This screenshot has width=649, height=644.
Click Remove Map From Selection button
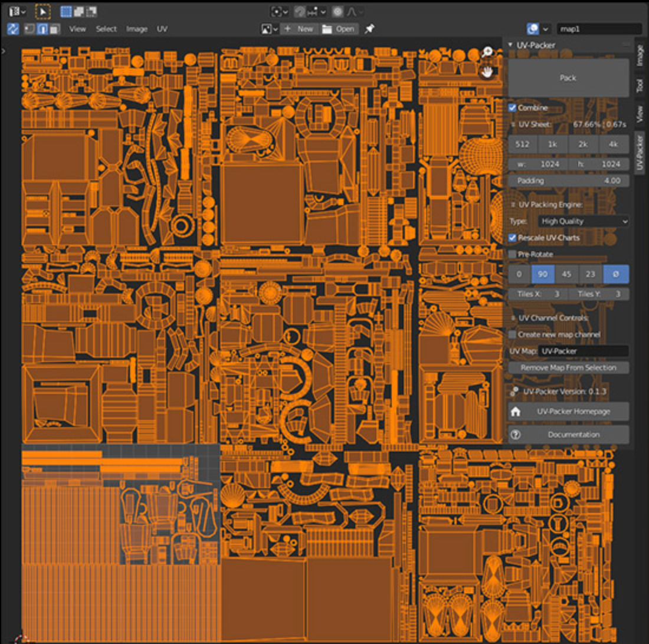pyautogui.click(x=569, y=367)
